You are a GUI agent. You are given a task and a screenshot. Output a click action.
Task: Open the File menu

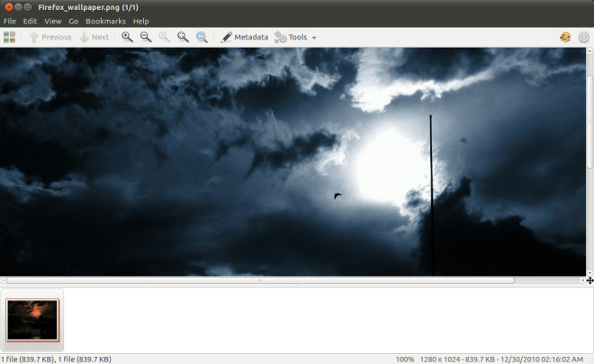click(x=10, y=22)
